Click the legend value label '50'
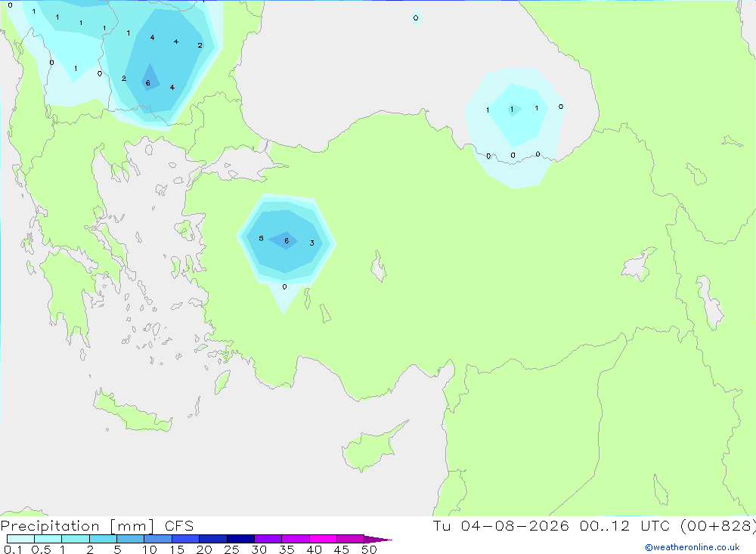The height and width of the screenshot is (554, 756). coord(369,549)
